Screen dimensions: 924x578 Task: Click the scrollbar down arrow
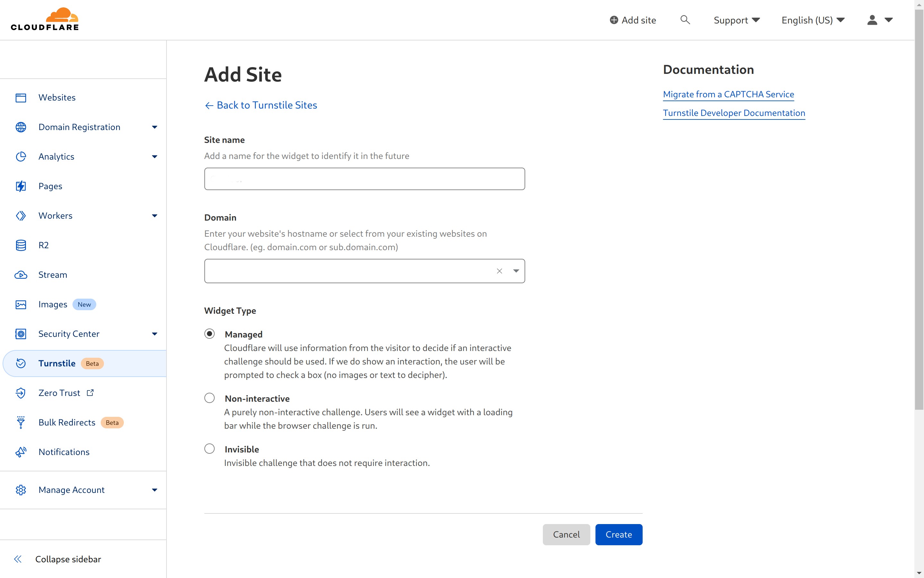[919, 574]
